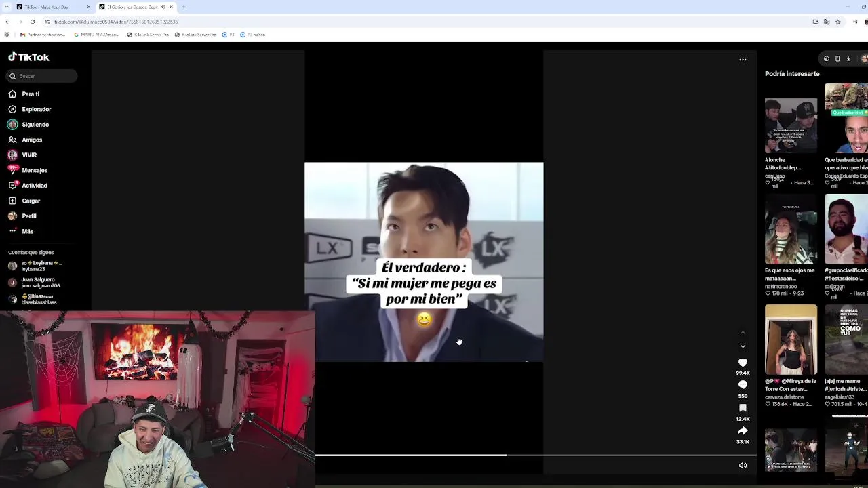Screen dimensions: 868x488
Task: Click the tiktok.com address bar URL
Action: click(x=116, y=22)
